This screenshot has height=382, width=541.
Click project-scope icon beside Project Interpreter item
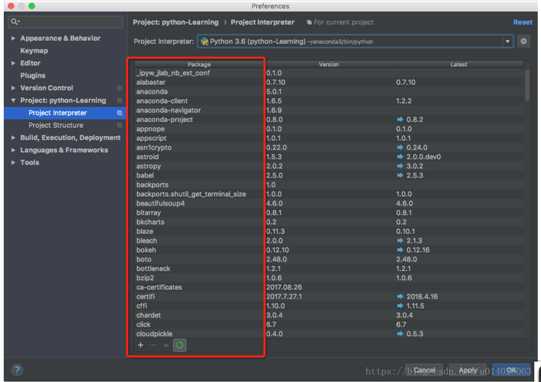pyautogui.click(x=119, y=113)
